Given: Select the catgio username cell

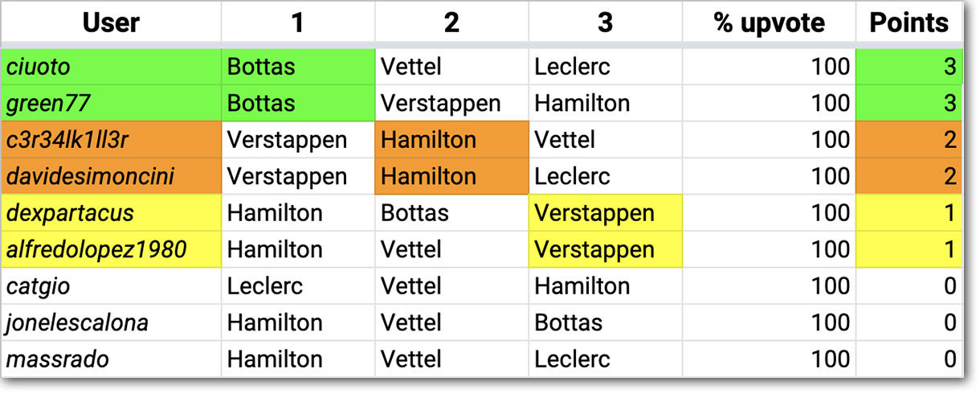Looking at the screenshot, I should 112,285.
